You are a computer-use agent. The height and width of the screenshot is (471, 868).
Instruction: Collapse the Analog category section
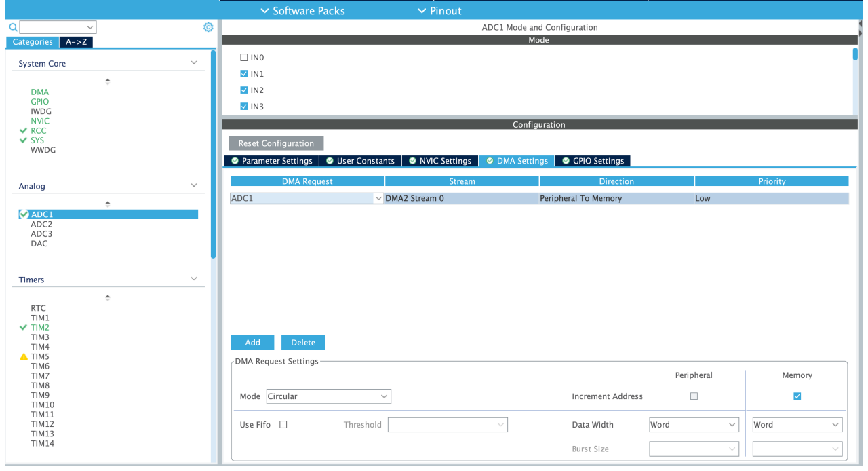pyautogui.click(x=194, y=185)
